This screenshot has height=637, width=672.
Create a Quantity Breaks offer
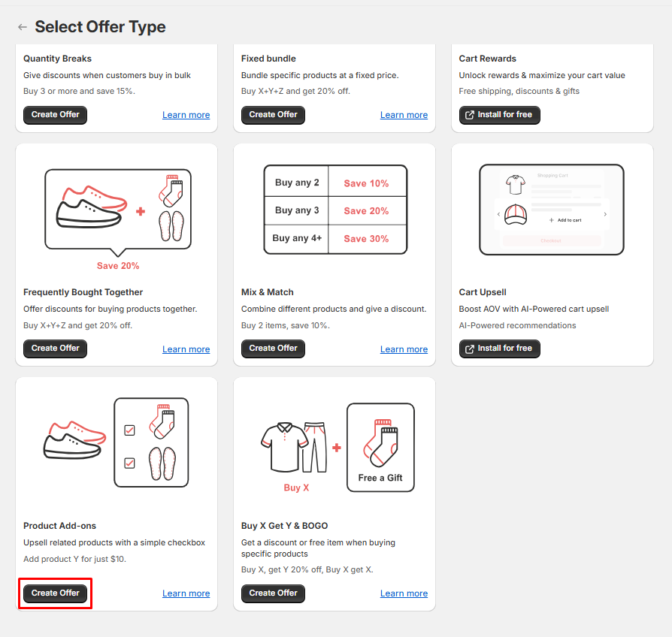point(55,115)
